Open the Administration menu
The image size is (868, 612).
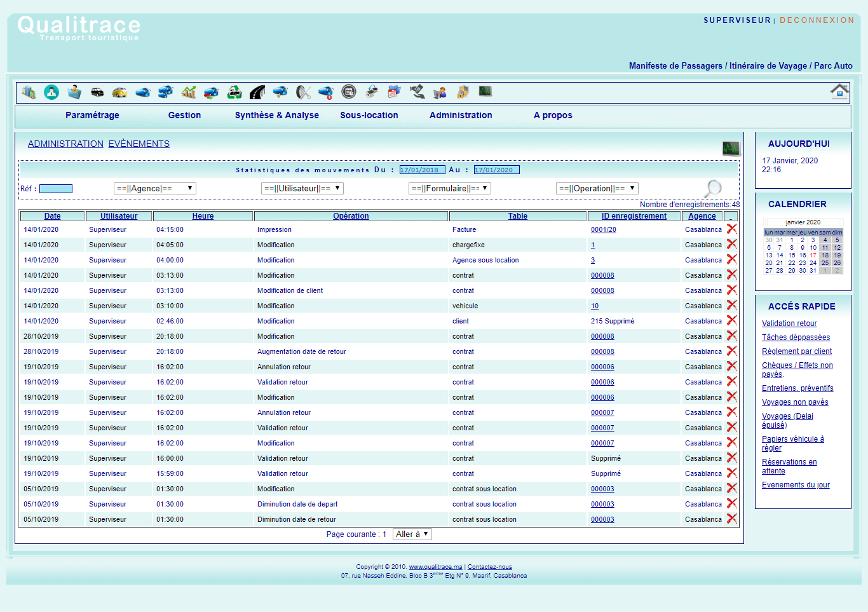point(461,115)
